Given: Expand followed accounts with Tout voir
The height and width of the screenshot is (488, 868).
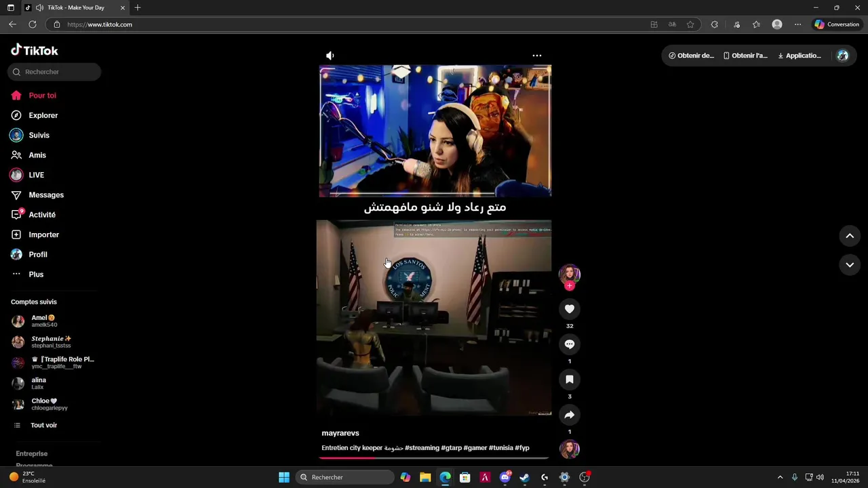Looking at the screenshot, I should (43, 425).
